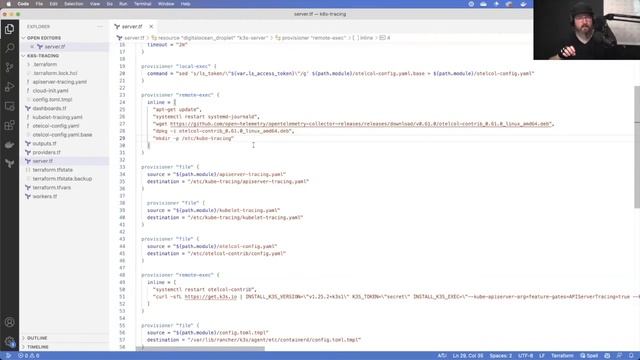Open .terraform.lock.hcl in explorer
640x360 pixels.
[55, 73]
